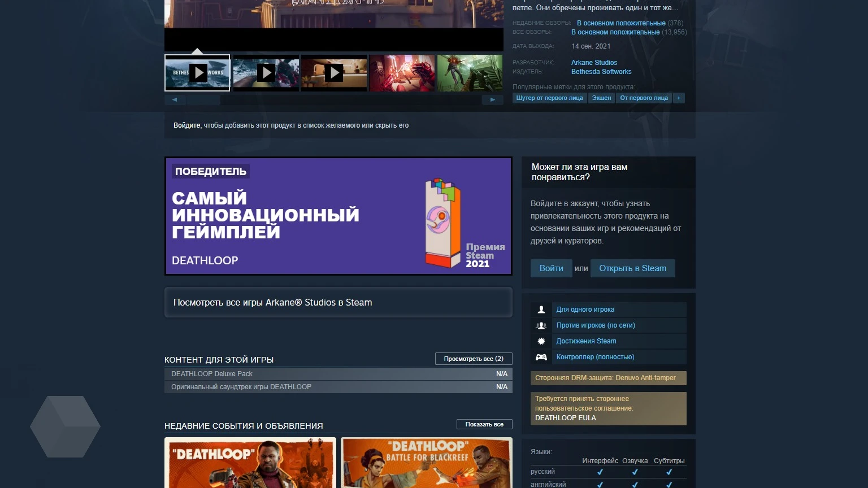Viewport: 868px width, 488px height.
Task: Open developer Arkane Studios link
Action: point(594,63)
